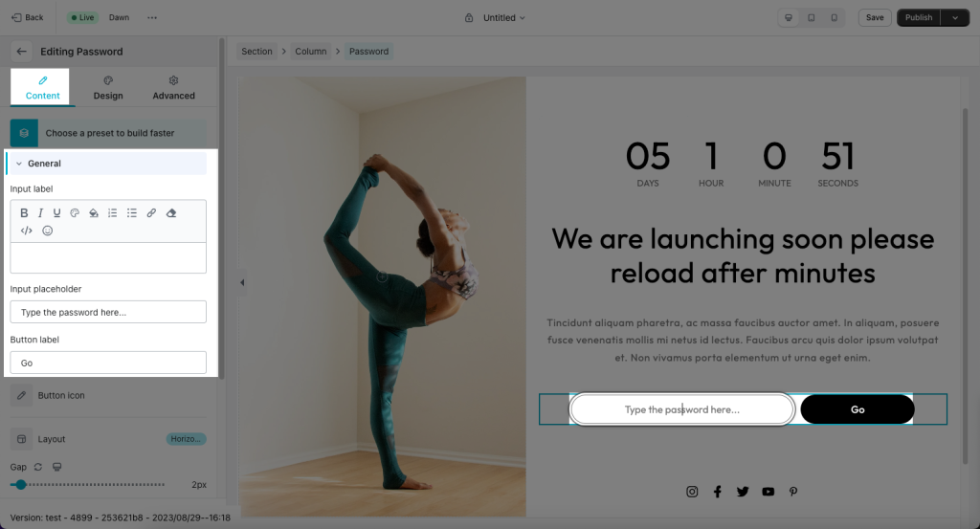Clear formatting with the eraser icon
980x529 pixels.
(171, 213)
